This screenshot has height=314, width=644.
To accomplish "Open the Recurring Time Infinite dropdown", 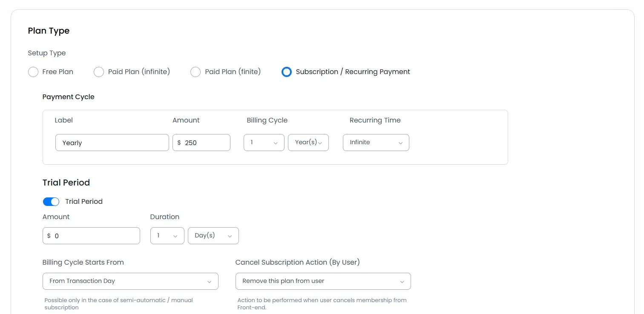I will (x=376, y=143).
